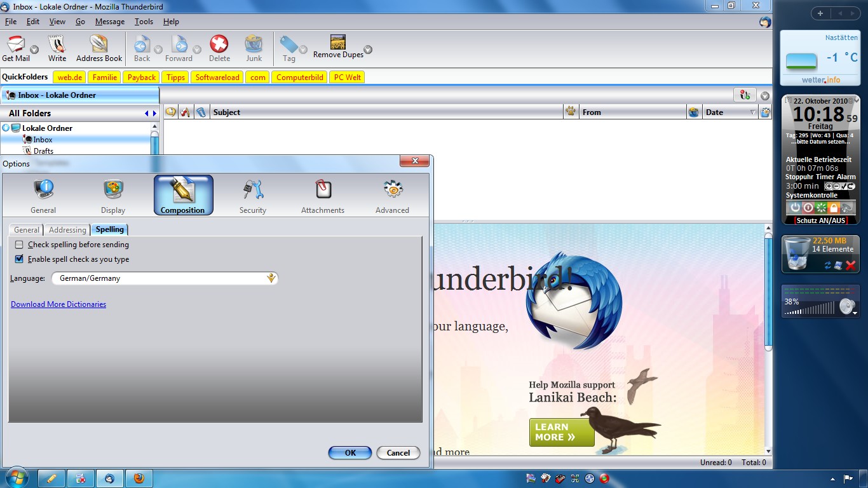Switch to next folder view arrow
Screen dimensions: 868x488
(154, 113)
